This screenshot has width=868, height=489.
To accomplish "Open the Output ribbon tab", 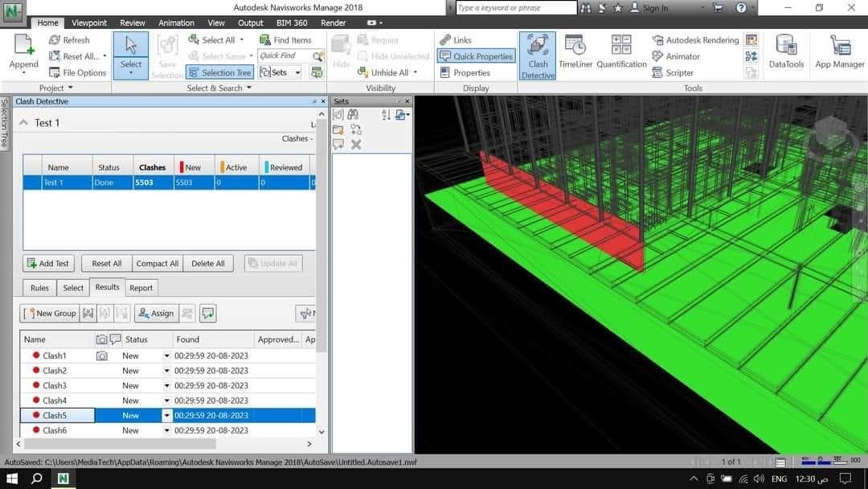I will (x=250, y=23).
